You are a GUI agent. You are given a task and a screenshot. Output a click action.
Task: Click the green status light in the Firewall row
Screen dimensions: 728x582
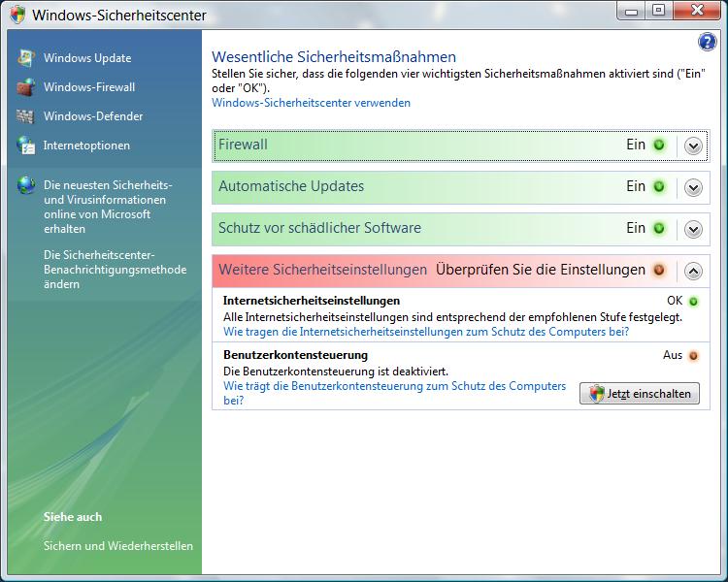tap(659, 145)
